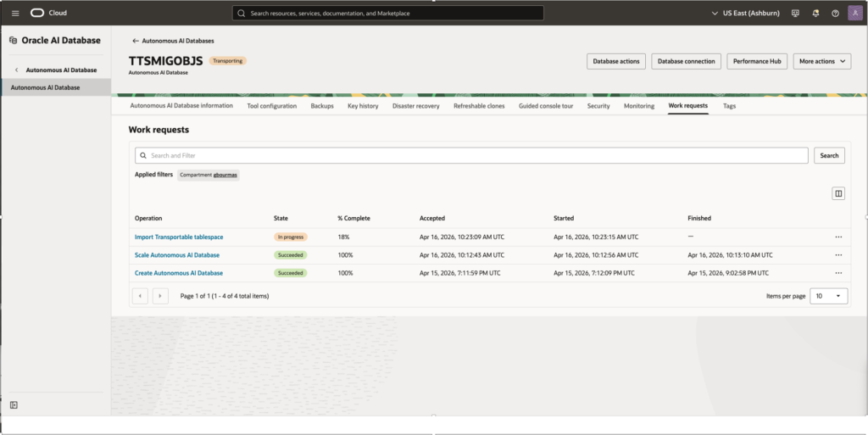Switch to the Security tab
This screenshot has width=868, height=435.
pos(598,106)
